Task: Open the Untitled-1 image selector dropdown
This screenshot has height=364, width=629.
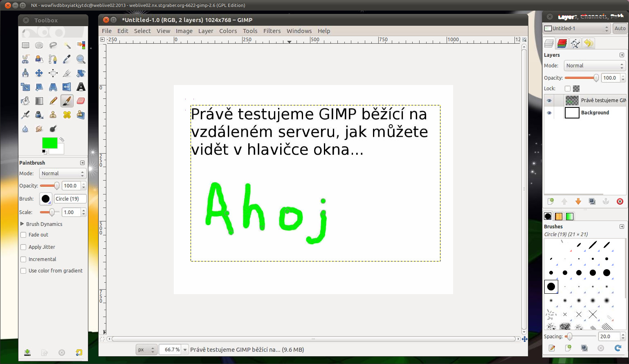Action: click(x=577, y=28)
